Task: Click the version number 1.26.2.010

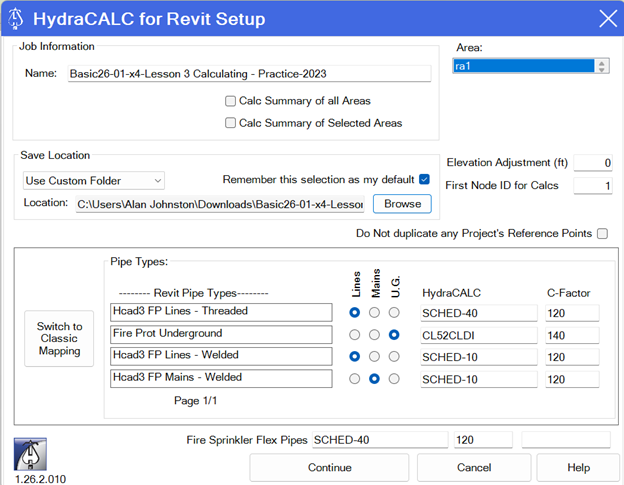Action: [41, 479]
